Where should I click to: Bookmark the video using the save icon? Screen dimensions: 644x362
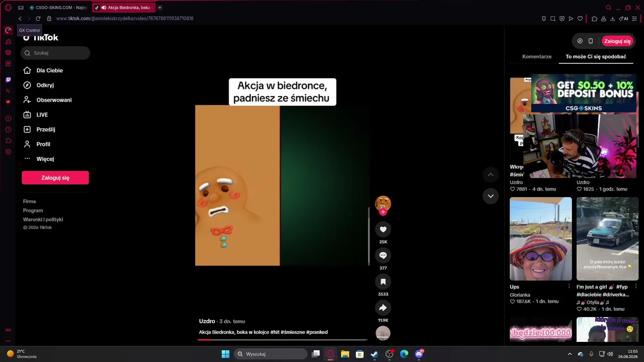(383, 282)
